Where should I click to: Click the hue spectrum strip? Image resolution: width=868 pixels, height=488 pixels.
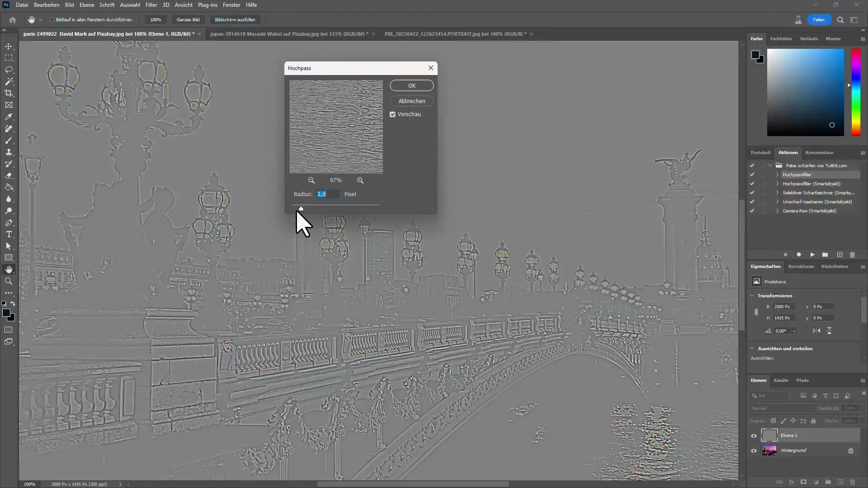coord(856,92)
